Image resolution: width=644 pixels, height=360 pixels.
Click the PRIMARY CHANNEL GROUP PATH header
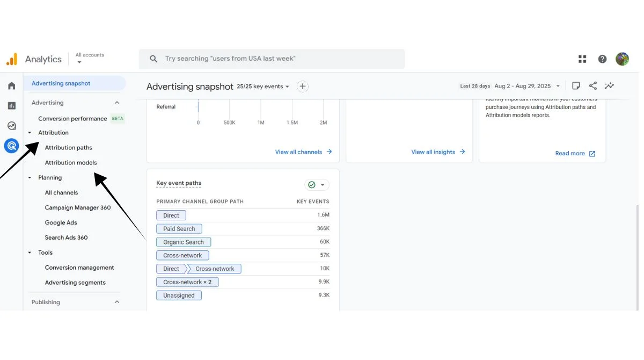pos(200,201)
